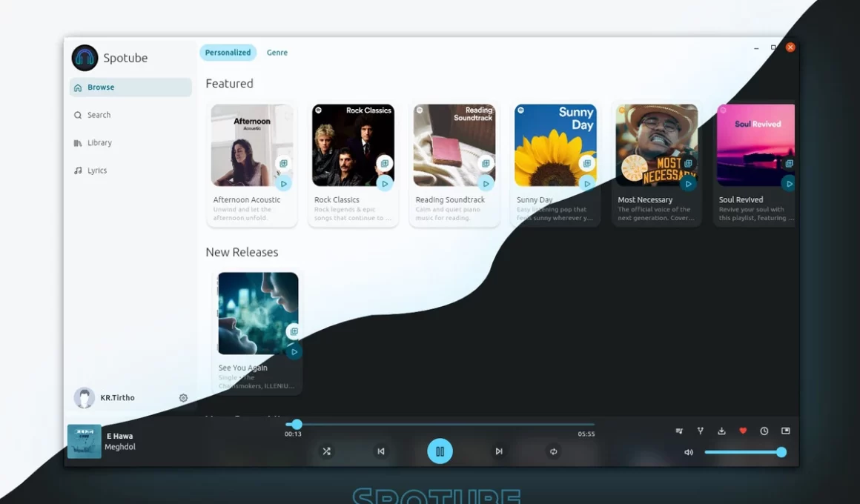Click the volume slider handle
The width and height of the screenshot is (860, 504).
[x=781, y=452]
